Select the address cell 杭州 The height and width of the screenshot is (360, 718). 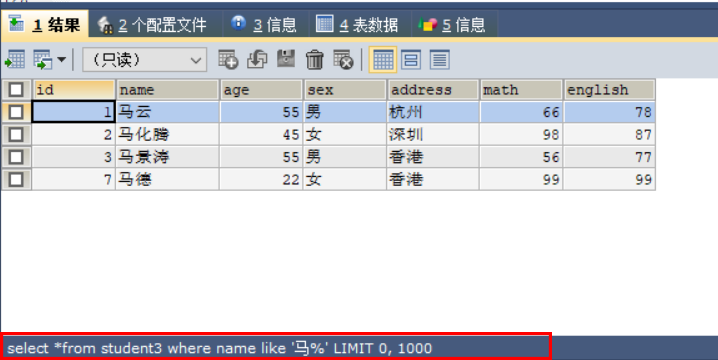coord(433,112)
